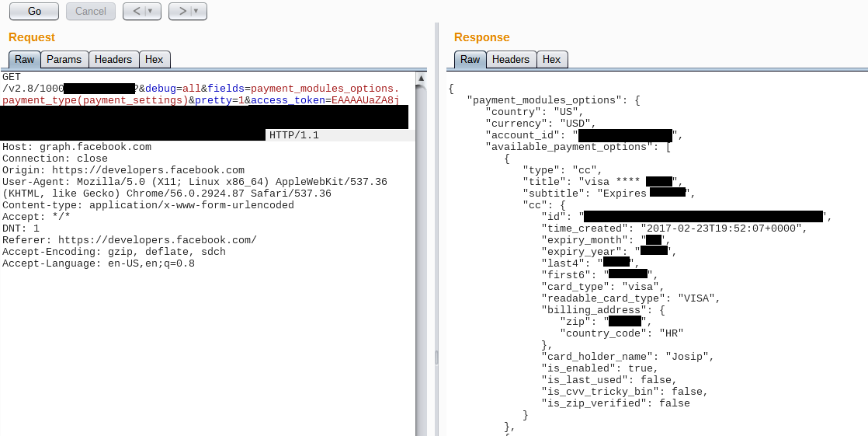The width and height of the screenshot is (868, 436).
Task: Open the Headers tab in Response panel
Action: [511, 59]
